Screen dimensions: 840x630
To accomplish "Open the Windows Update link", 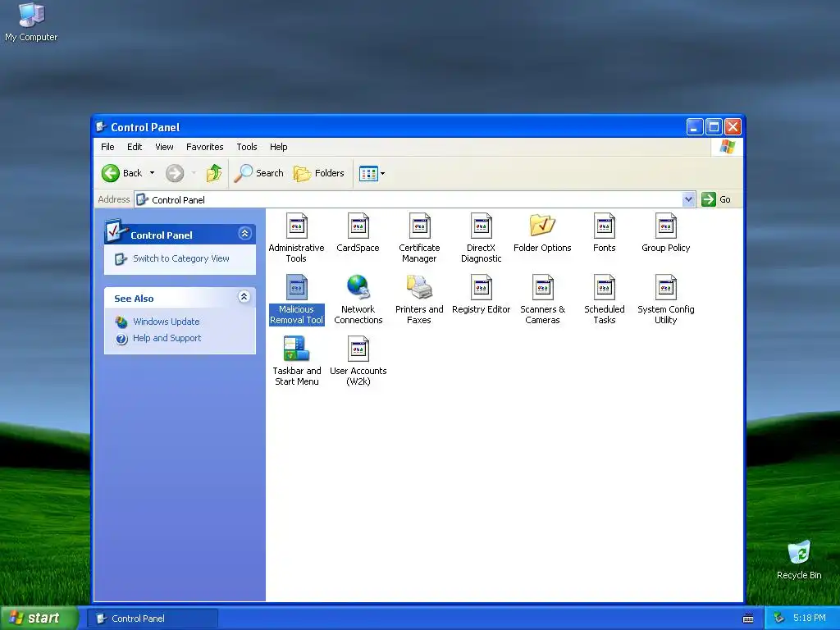I will coord(166,322).
